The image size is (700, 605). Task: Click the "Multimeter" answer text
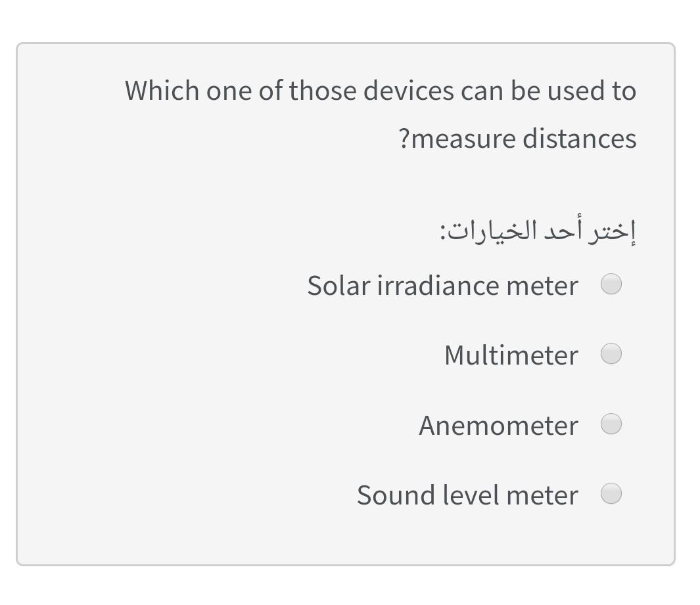(511, 355)
